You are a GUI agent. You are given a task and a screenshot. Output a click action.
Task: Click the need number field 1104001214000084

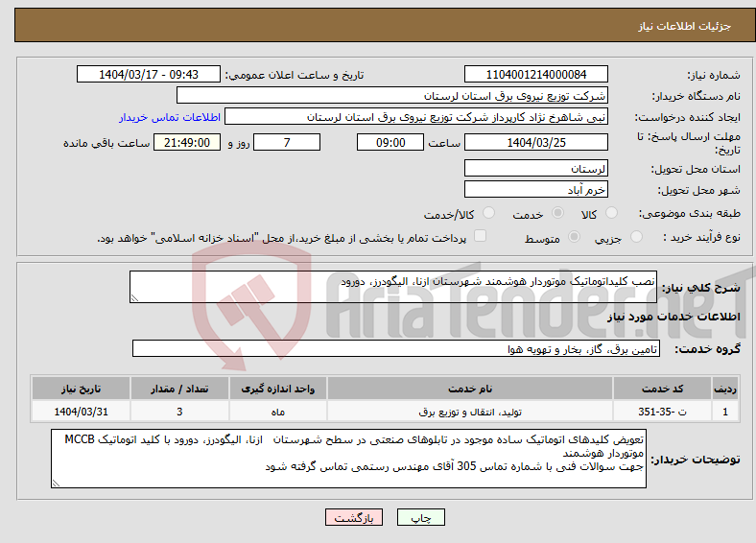tap(536, 74)
